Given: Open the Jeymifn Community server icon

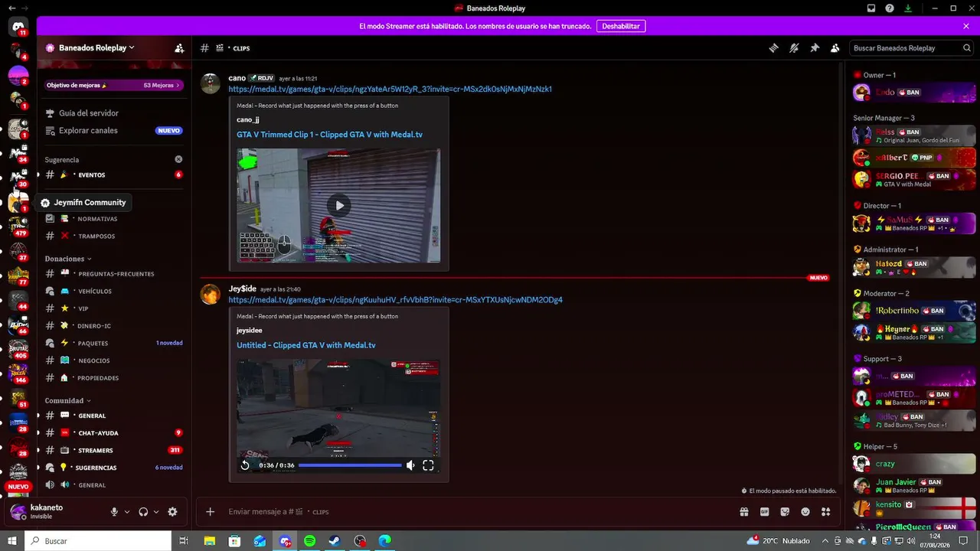Looking at the screenshot, I should click(18, 203).
